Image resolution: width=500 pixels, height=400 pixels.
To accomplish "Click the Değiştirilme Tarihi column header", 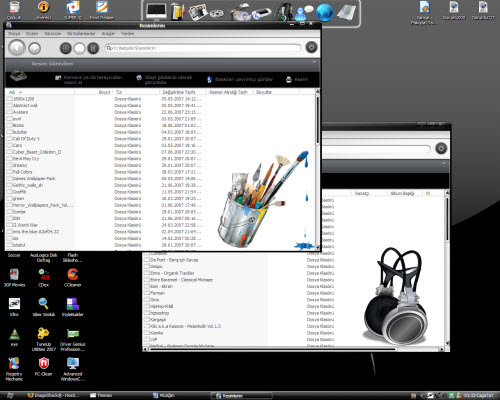I will 179,92.
